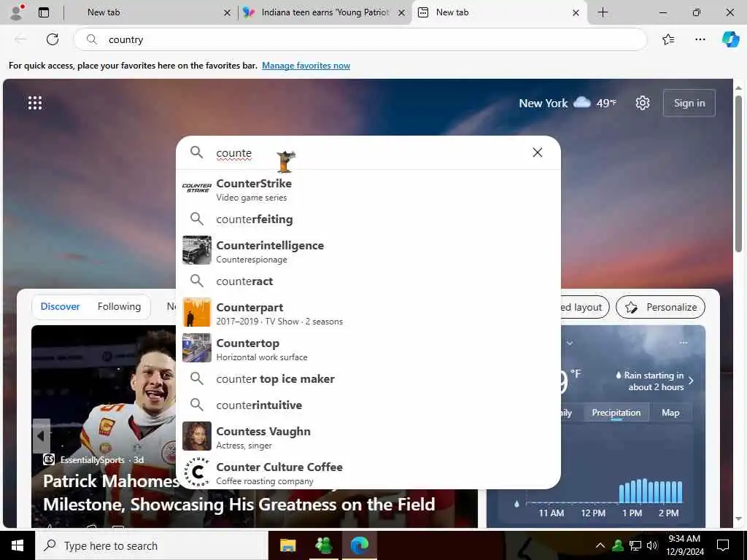Select counterintuitive suggestion
Image resolution: width=747 pixels, height=560 pixels.
[x=368, y=405]
